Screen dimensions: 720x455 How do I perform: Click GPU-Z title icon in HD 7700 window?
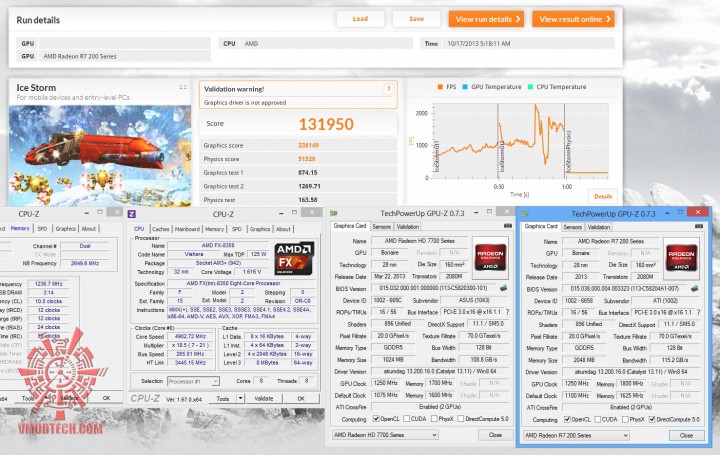(334, 213)
